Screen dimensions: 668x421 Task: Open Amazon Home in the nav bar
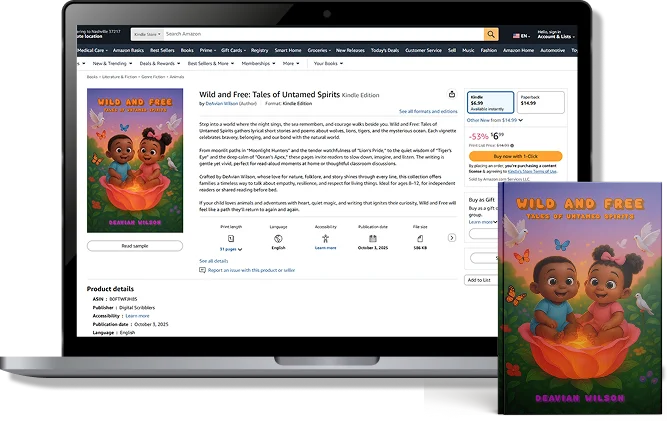coord(518,50)
